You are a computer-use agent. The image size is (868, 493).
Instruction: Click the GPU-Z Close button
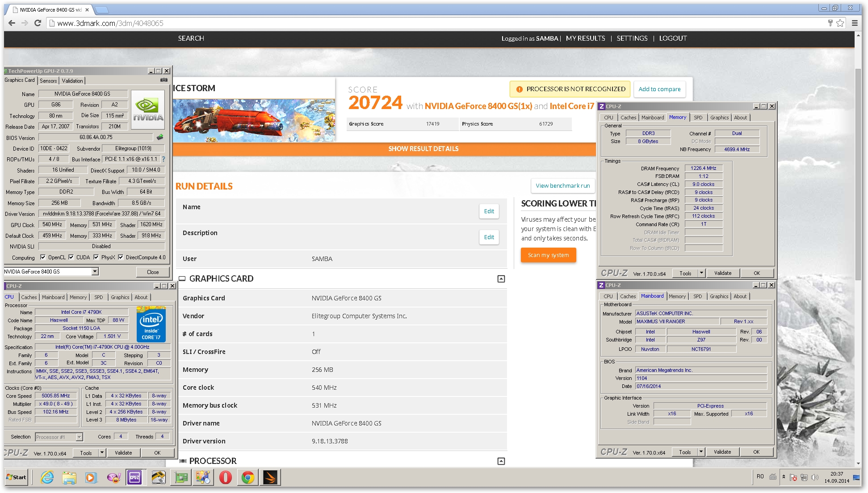tap(153, 272)
